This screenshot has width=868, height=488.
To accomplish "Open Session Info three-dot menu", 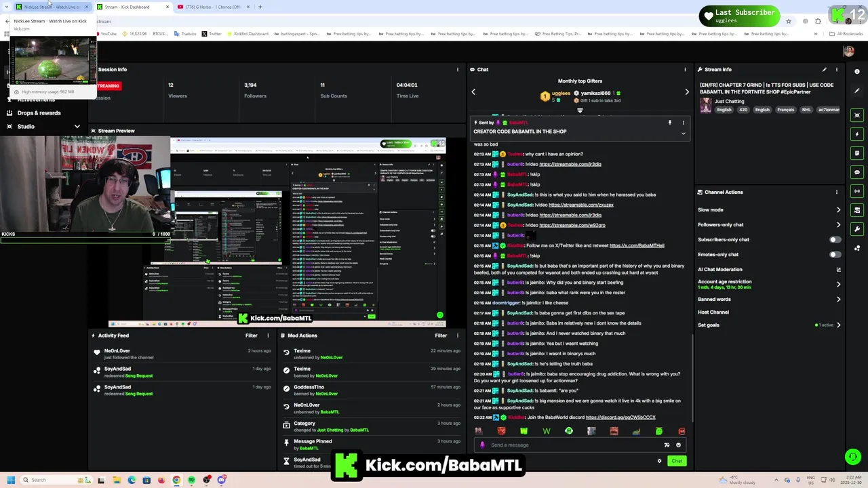I will click(x=458, y=69).
